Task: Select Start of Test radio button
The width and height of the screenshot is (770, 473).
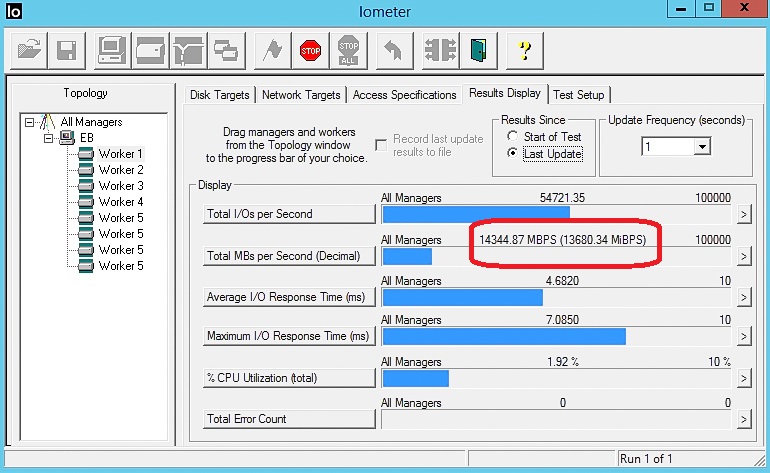Action: 512,136
